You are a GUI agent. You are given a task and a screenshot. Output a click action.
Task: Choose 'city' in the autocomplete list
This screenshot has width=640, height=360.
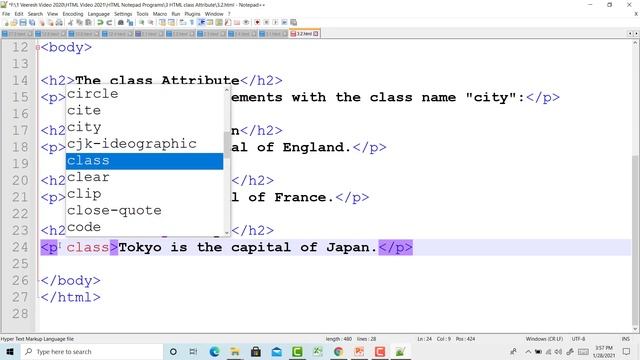pyautogui.click(x=144, y=127)
